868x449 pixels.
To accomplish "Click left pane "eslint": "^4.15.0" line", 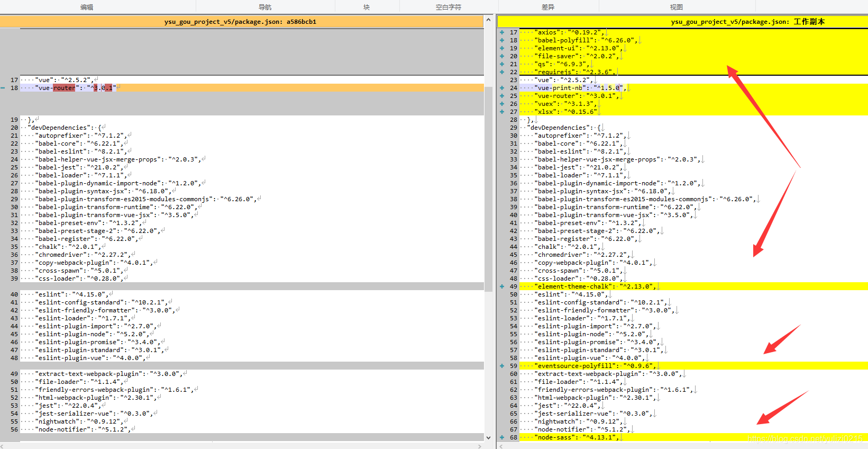I will tap(252, 294).
